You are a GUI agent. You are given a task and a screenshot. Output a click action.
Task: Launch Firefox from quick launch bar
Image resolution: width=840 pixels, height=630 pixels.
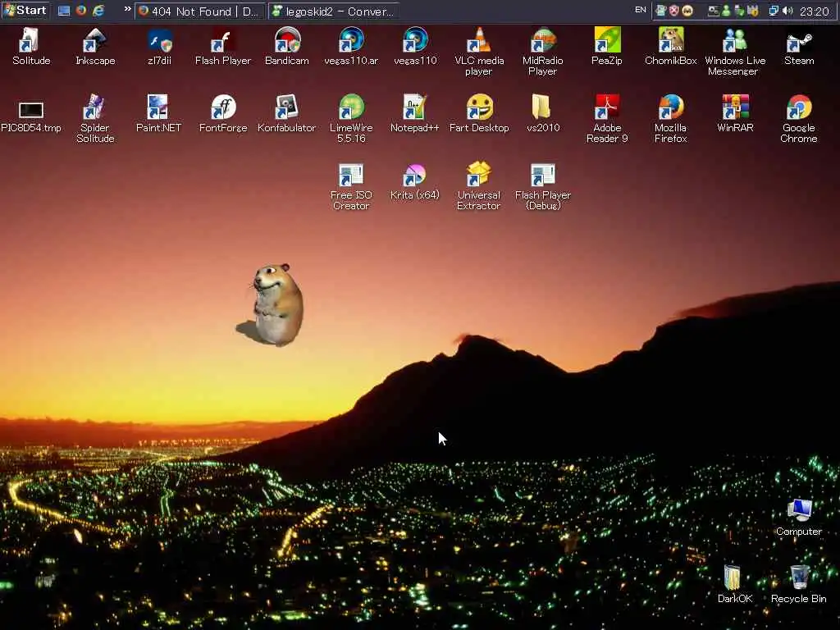pyautogui.click(x=81, y=10)
